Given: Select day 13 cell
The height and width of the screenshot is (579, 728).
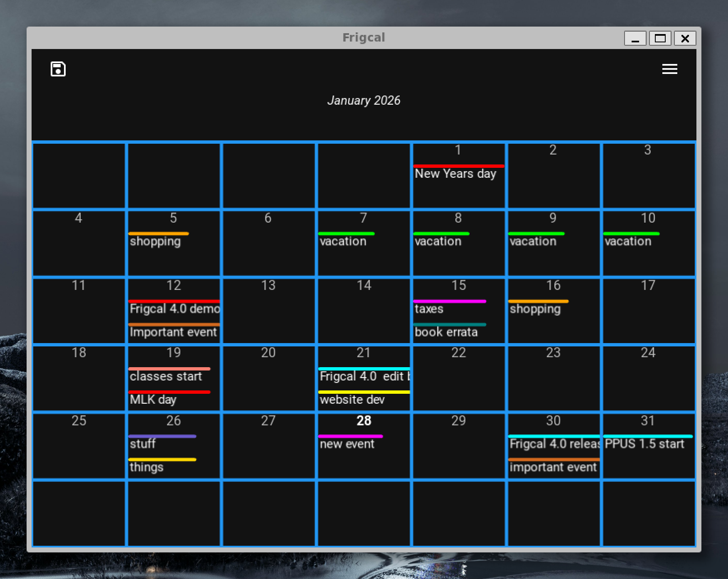Looking at the screenshot, I should tap(269, 311).
